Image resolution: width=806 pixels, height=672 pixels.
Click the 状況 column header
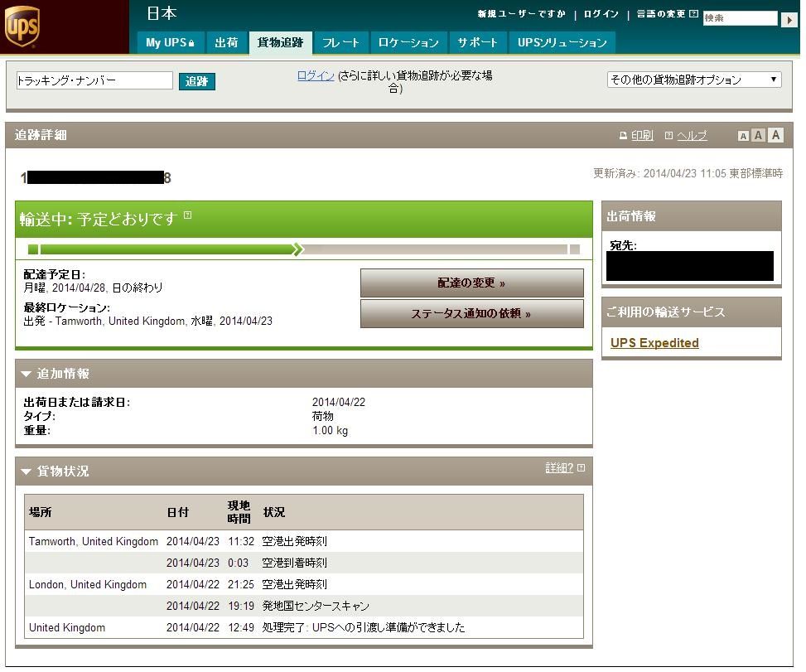click(x=273, y=512)
